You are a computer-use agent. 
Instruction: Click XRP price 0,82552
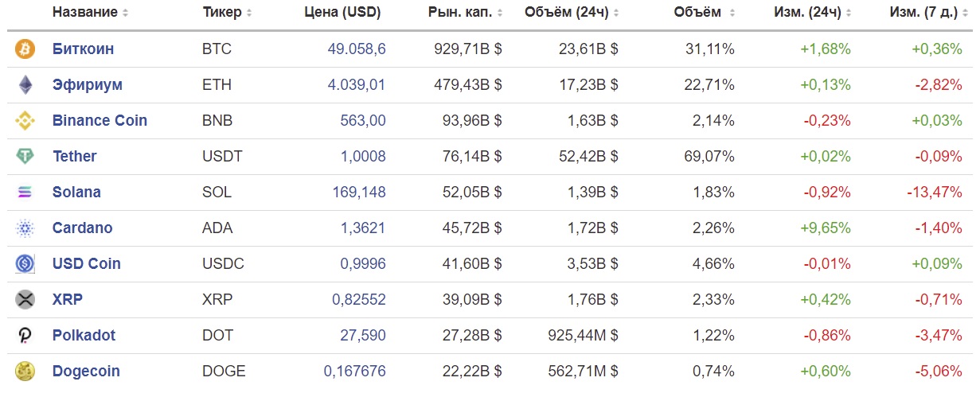pos(359,300)
